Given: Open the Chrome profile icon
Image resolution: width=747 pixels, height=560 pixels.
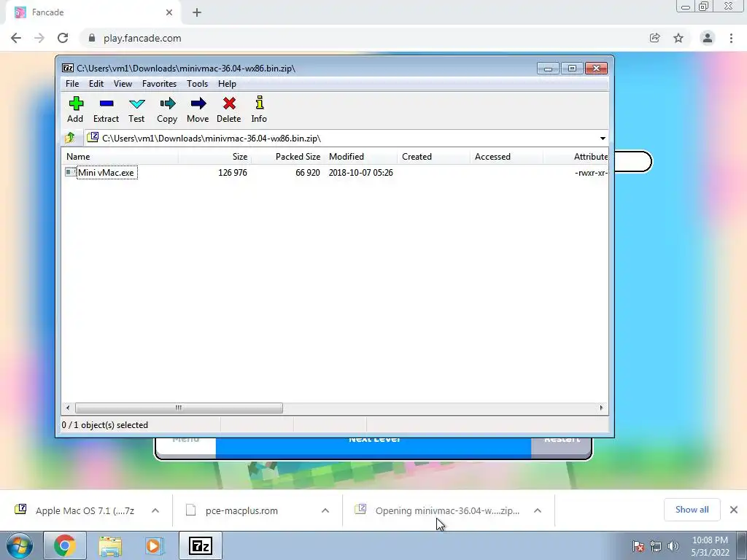Looking at the screenshot, I should pos(708,38).
